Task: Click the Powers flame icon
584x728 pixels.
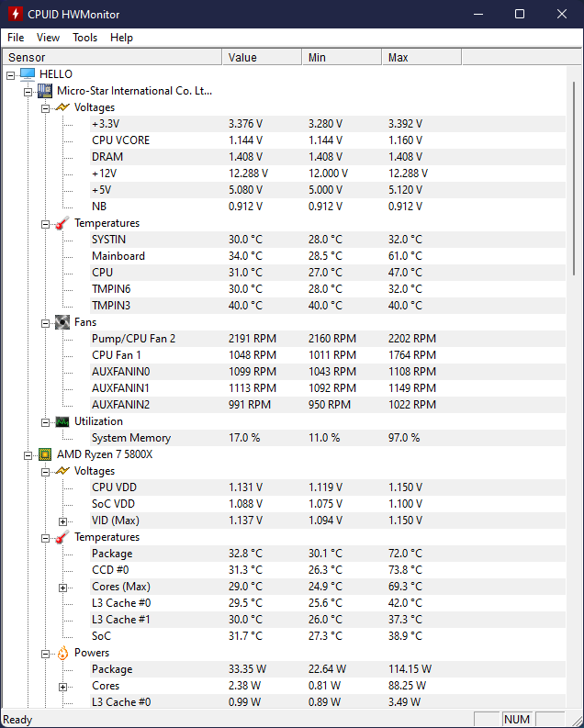Action: 62,653
